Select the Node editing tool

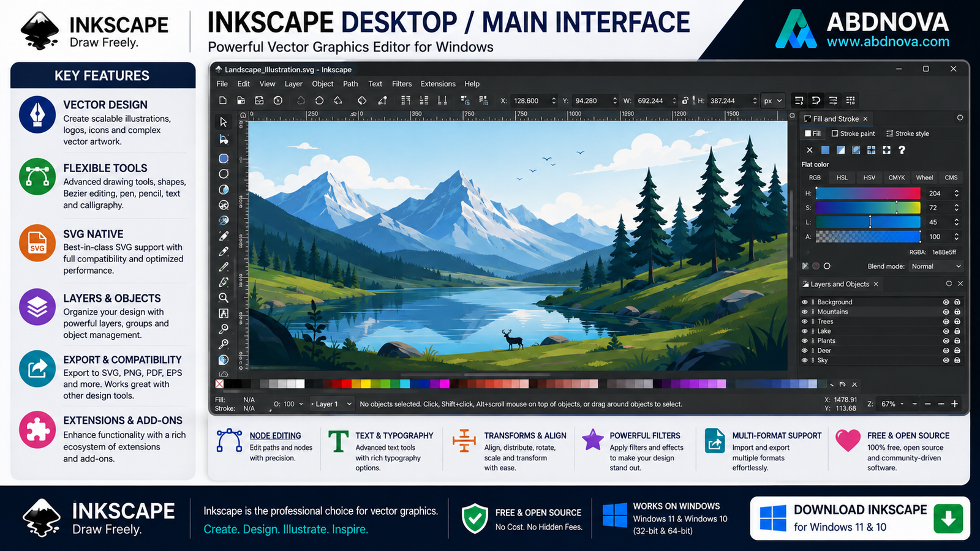pos(224,140)
